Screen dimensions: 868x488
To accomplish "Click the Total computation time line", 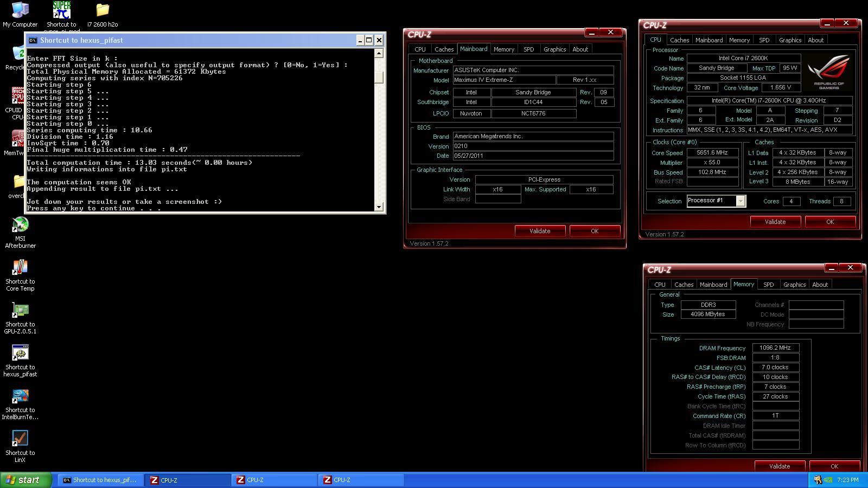I will click(x=139, y=163).
